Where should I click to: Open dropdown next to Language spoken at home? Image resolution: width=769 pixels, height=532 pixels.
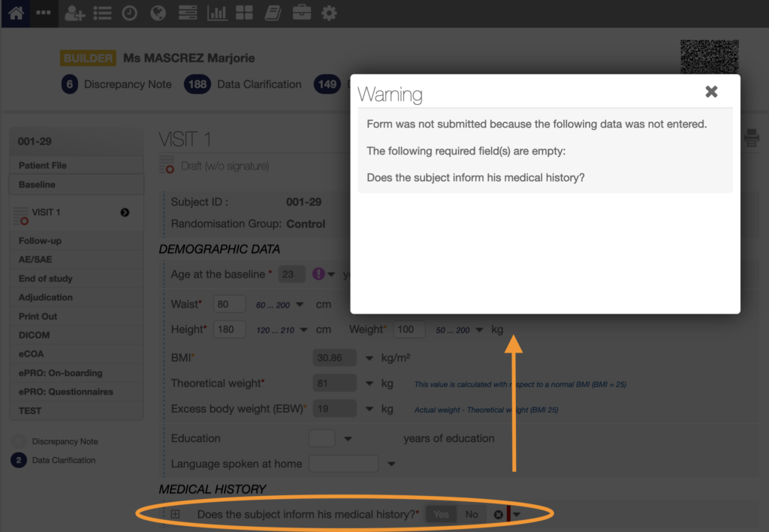pos(391,464)
